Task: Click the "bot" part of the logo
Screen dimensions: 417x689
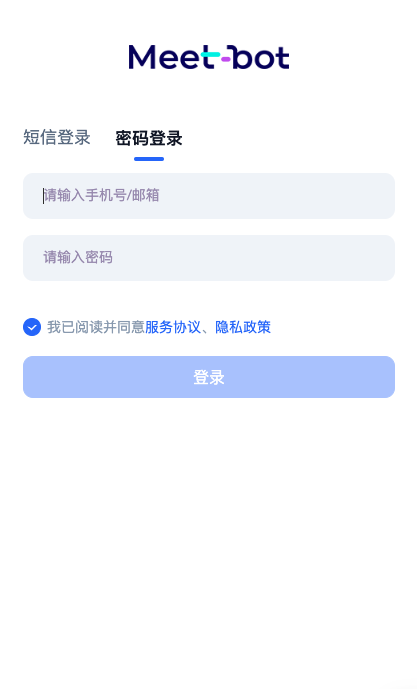Action: [x=260, y=57]
